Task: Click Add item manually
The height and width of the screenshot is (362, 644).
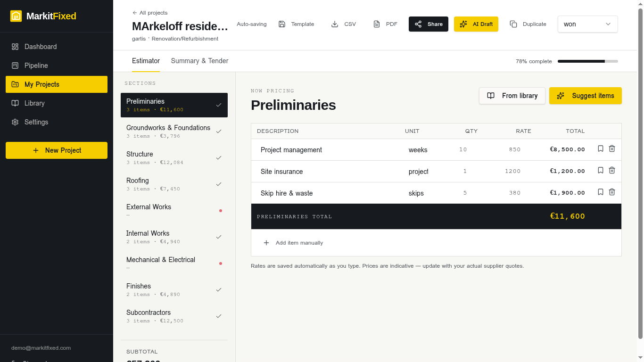Action: coord(293,243)
